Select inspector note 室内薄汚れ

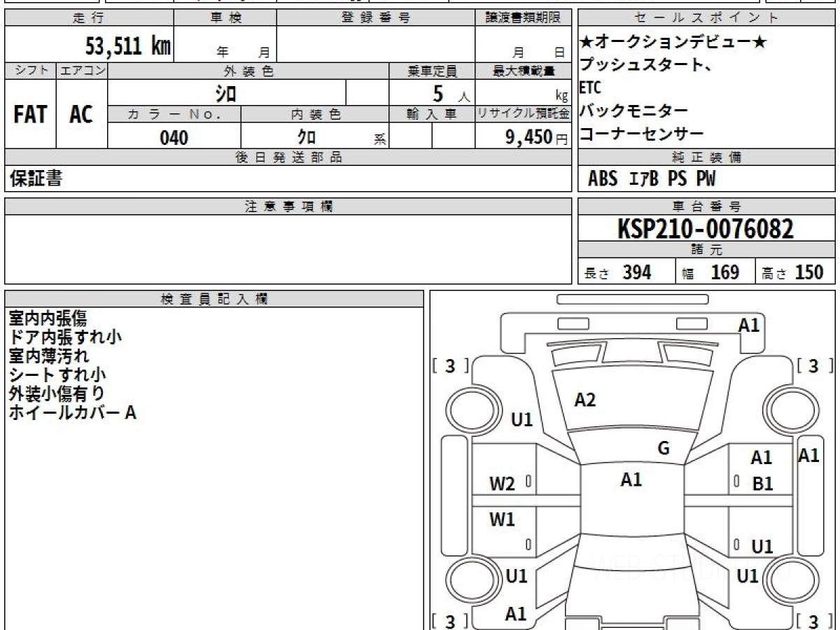(x=49, y=356)
